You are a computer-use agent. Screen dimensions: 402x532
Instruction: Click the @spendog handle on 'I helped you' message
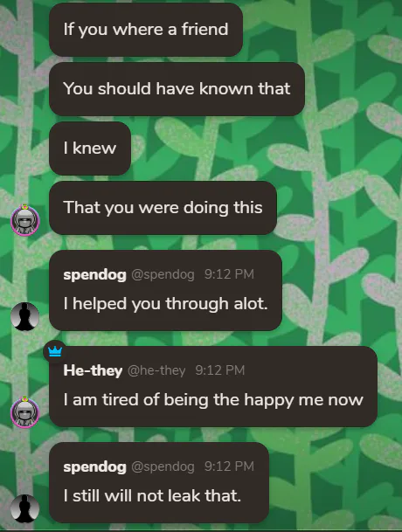(163, 274)
